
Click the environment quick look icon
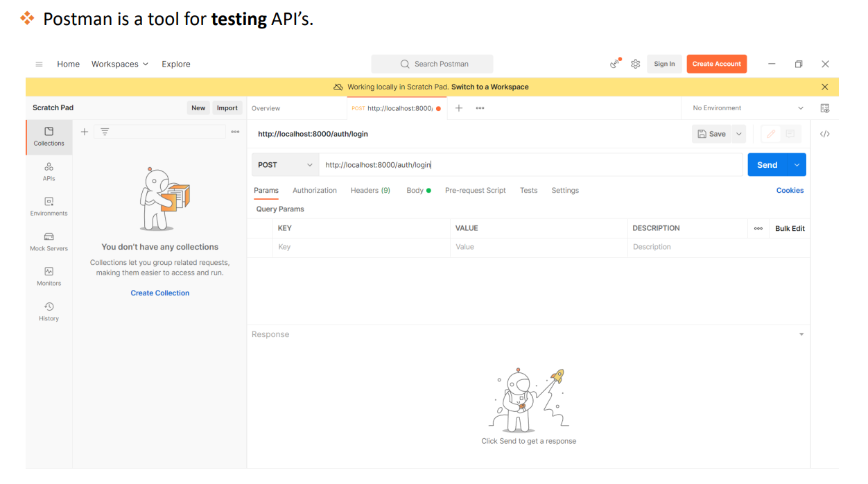pyautogui.click(x=825, y=108)
